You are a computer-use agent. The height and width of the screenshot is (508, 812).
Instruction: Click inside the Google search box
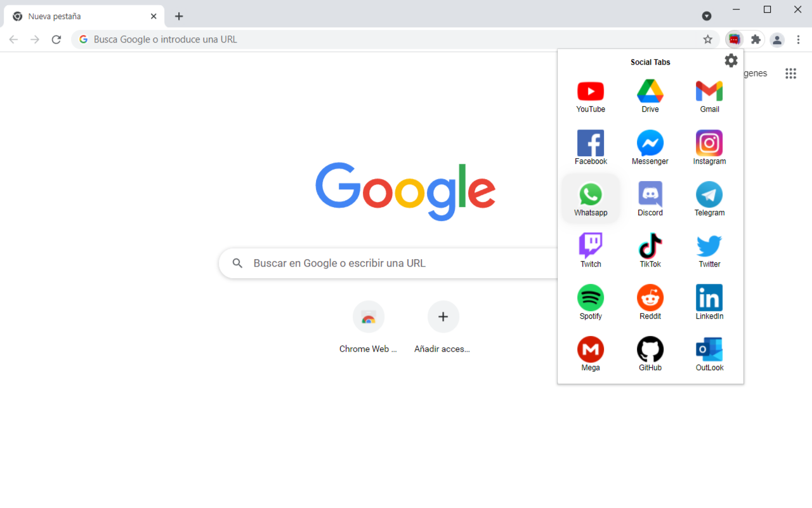381,263
